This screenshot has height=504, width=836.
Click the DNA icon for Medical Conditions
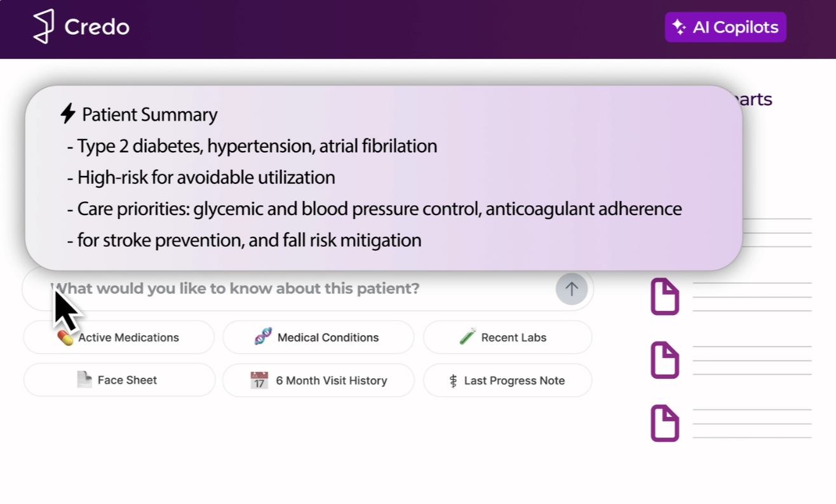[263, 337]
